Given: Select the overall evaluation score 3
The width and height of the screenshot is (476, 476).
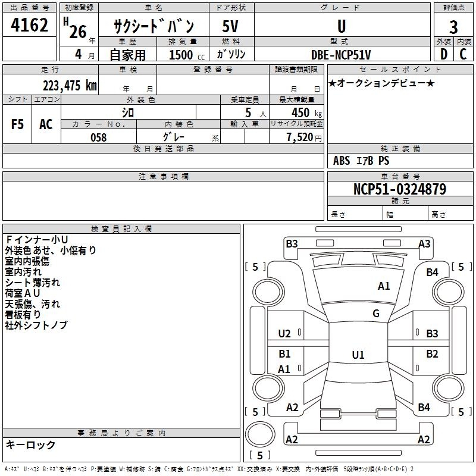Looking at the screenshot, I should click(453, 27).
